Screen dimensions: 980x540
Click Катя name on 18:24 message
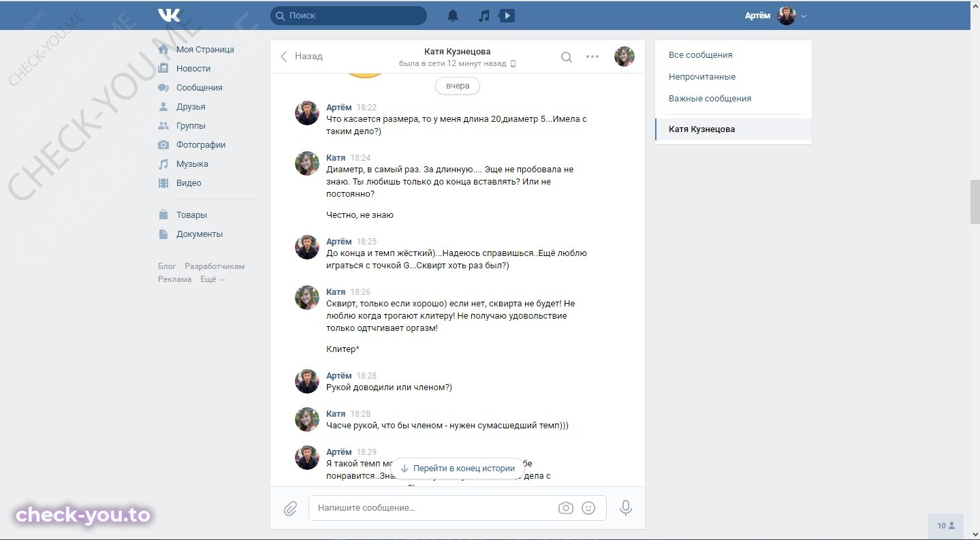(x=336, y=158)
